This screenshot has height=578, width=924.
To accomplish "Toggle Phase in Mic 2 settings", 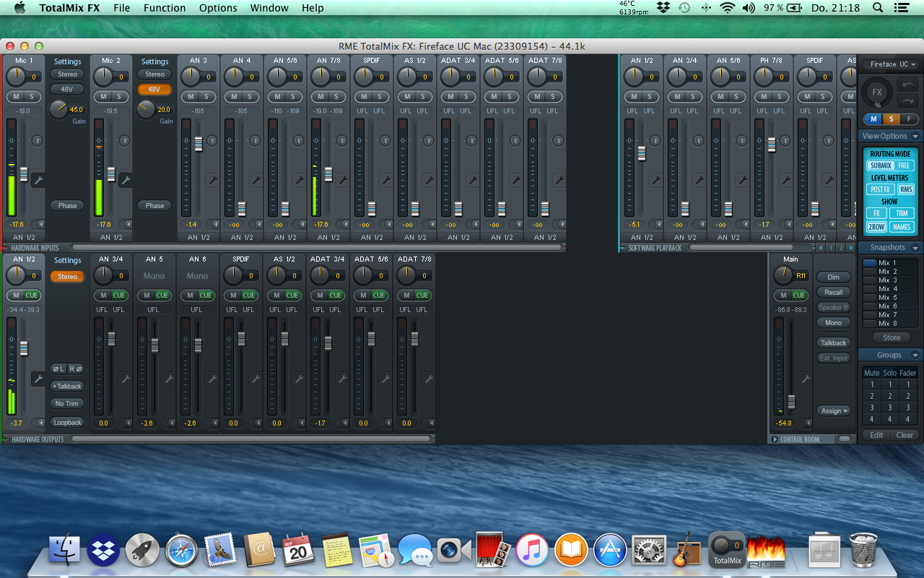I will click(154, 206).
